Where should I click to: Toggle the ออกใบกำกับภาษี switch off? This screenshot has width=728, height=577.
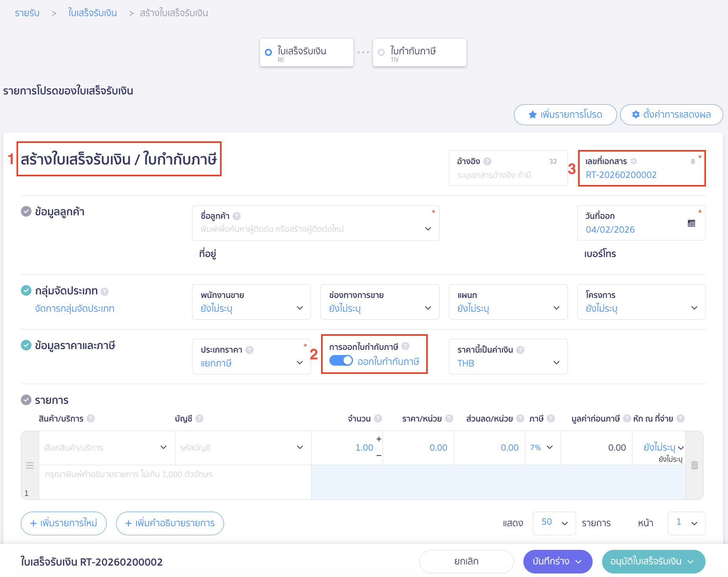tap(341, 361)
